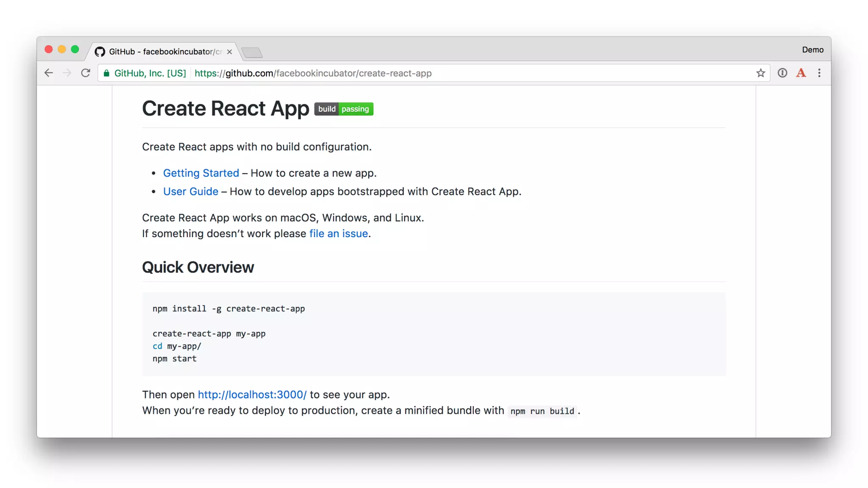Click the forward navigation arrow

coord(67,73)
